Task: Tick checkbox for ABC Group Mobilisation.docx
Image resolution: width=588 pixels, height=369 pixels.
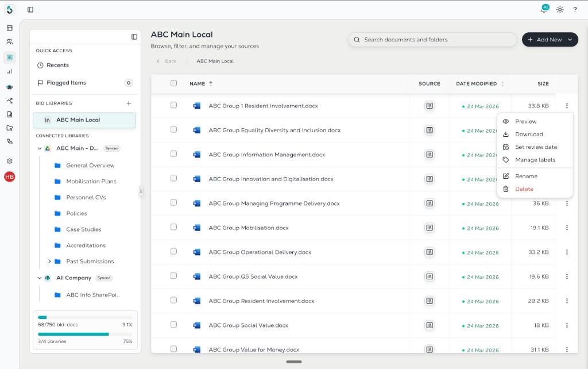Action: pos(173,227)
